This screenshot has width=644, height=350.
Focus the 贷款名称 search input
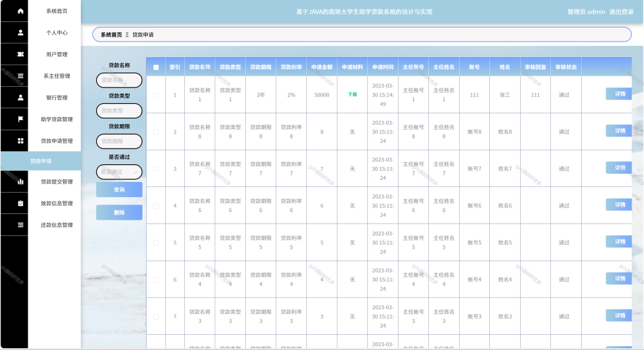point(119,80)
